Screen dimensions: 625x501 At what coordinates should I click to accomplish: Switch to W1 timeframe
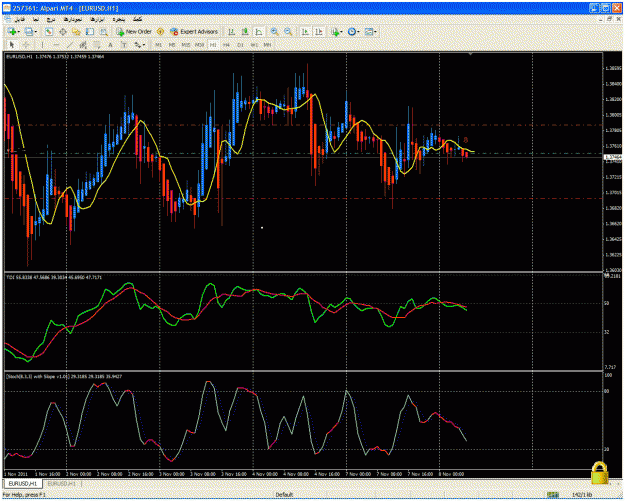(254, 45)
